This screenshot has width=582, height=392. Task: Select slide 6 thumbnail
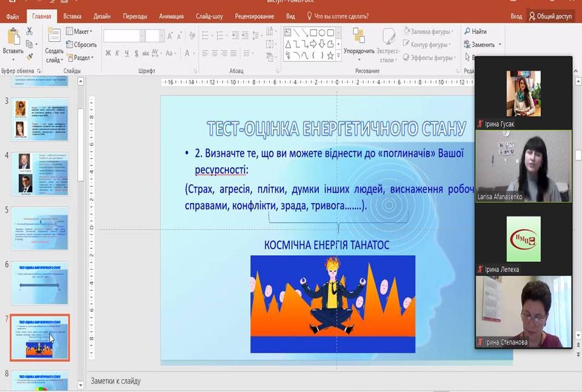coord(40,283)
